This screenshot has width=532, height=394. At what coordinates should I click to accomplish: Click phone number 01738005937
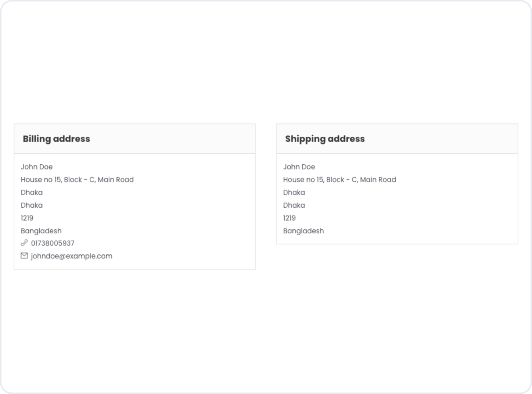pyautogui.click(x=53, y=243)
